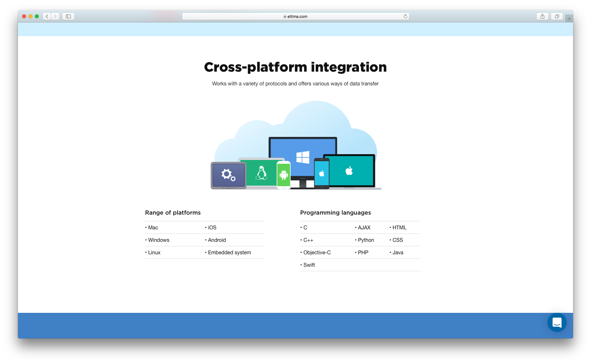The height and width of the screenshot is (364, 591).
Task: Click the lock icon in the address bar
Action: pos(285,16)
